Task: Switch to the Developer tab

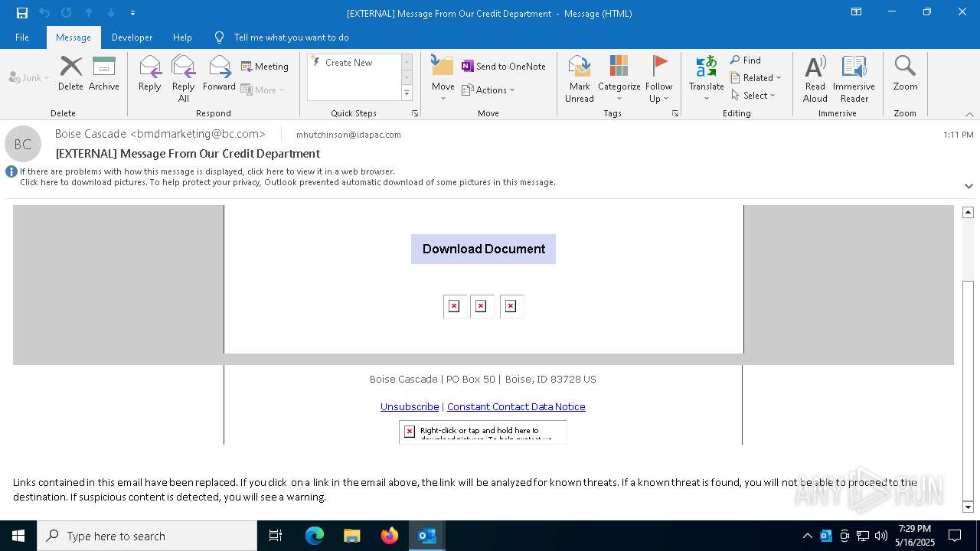Action: (x=132, y=37)
